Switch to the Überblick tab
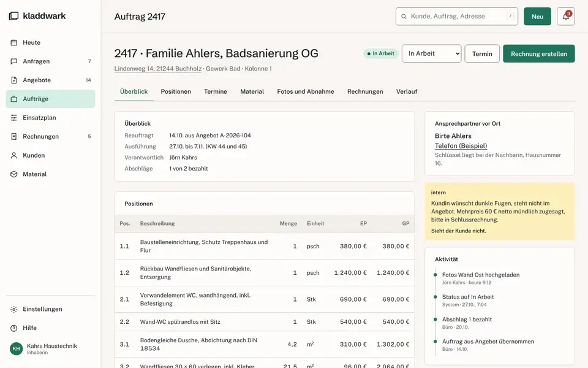Screen dimensions: 588x368 [134, 91]
